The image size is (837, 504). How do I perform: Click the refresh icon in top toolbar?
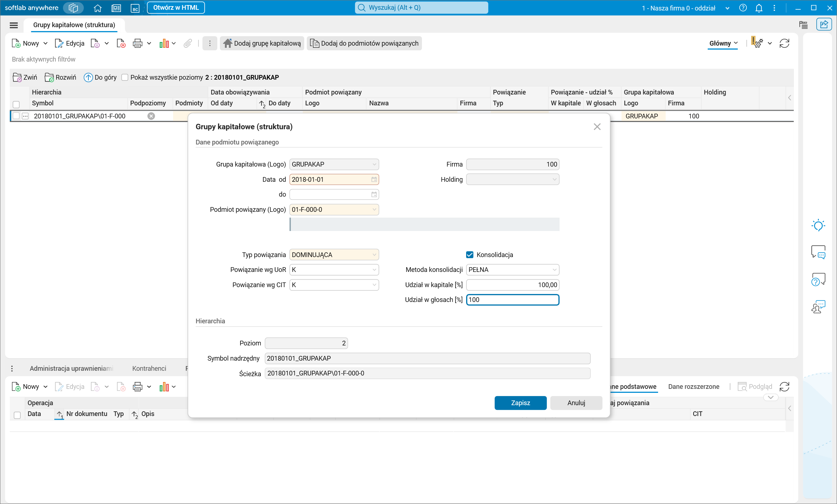coord(784,43)
